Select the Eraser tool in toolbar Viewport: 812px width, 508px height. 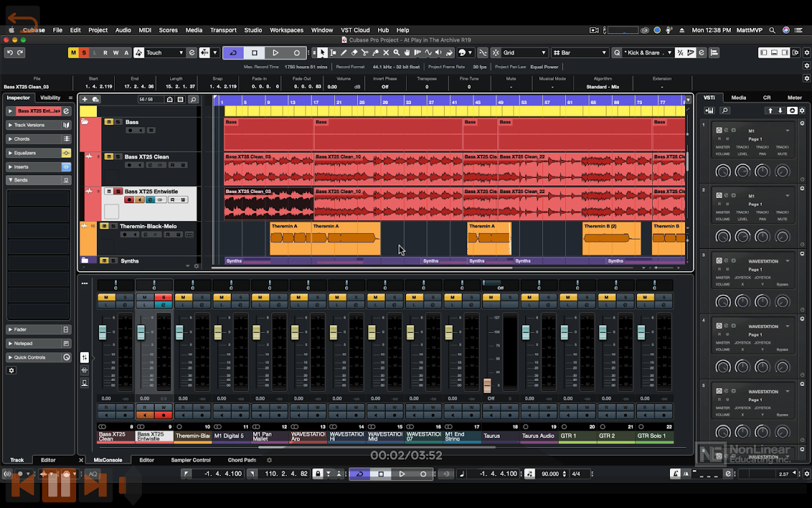(x=355, y=53)
